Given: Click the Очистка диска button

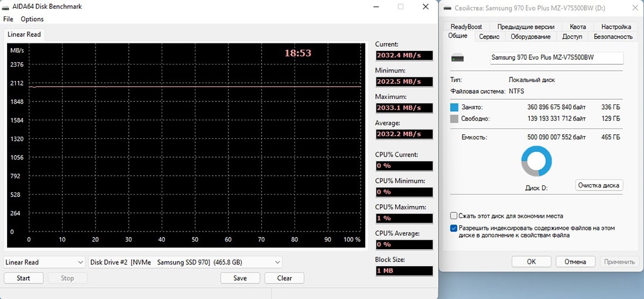Looking at the screenshot, I should pyautogui.click(x=599, y=185).
